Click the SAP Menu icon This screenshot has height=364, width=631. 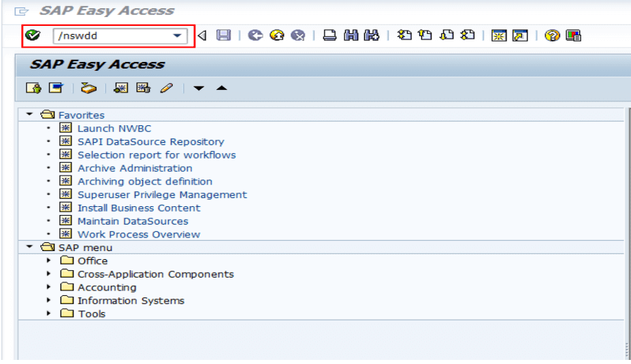coord(56,88)
